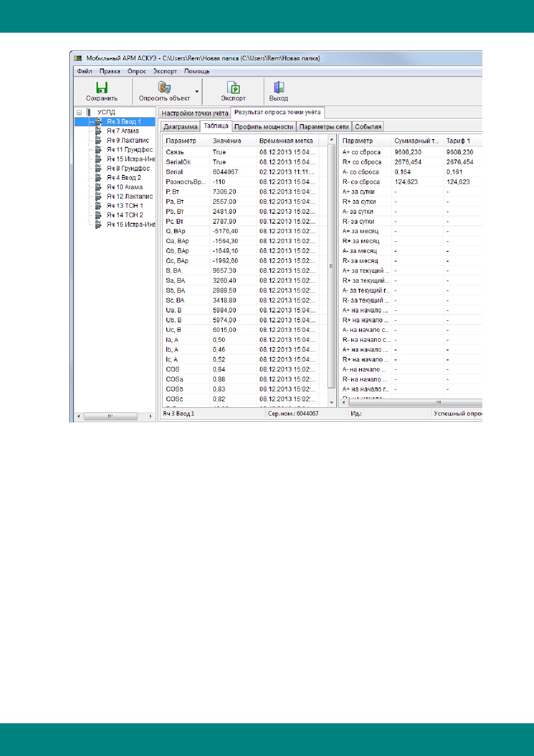Collapse the УСПД tree node
Screen dimensions: 534x756
[79, 112]
